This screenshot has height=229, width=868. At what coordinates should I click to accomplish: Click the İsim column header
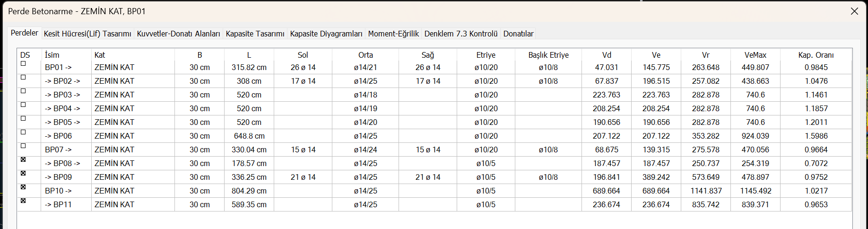pyautogui.click(x=52, y=55)
